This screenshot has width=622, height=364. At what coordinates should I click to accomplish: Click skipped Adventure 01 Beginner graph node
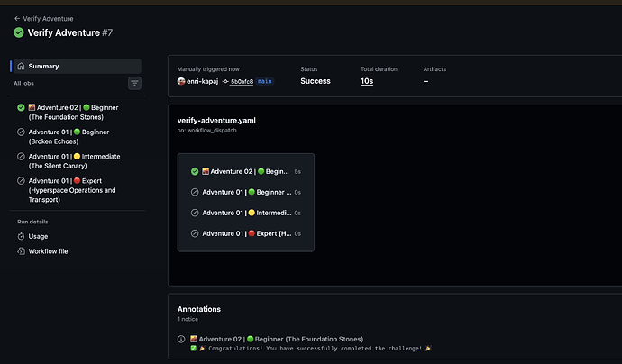(x=245, y=192)
